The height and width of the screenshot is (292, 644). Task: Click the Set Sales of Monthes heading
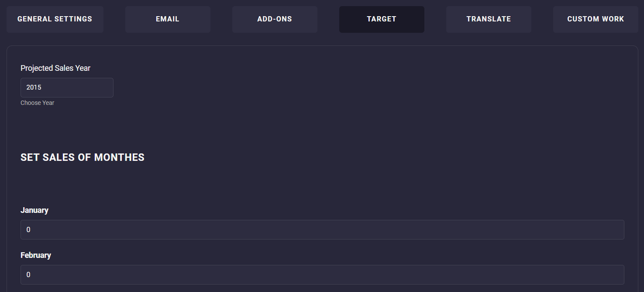pos(83,157)
